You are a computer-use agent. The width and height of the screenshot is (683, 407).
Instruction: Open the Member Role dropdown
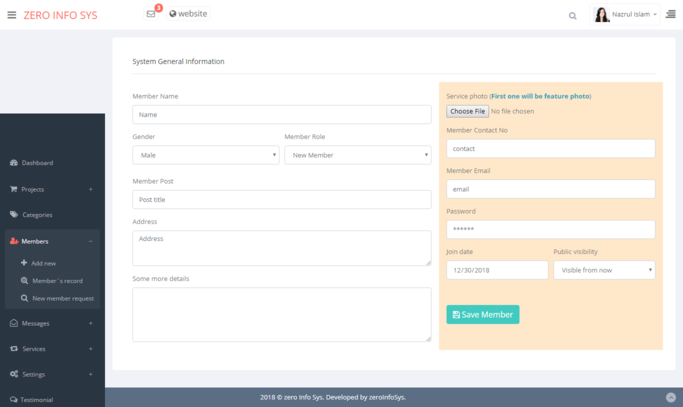pyautogui.click(x=357, y=155)
